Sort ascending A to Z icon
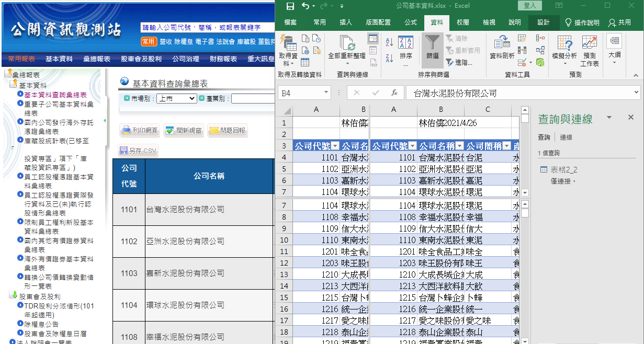 (x=389, y=42)
